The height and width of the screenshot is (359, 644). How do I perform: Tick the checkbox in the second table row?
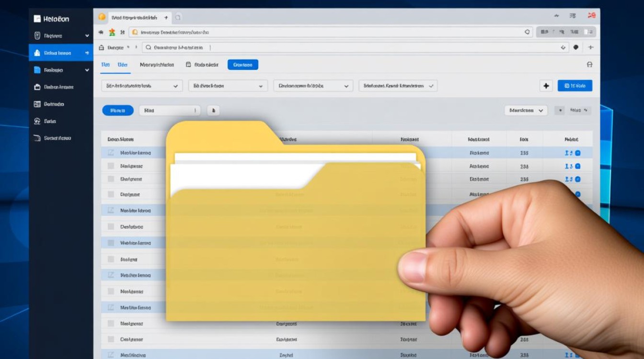pos(111,166)
